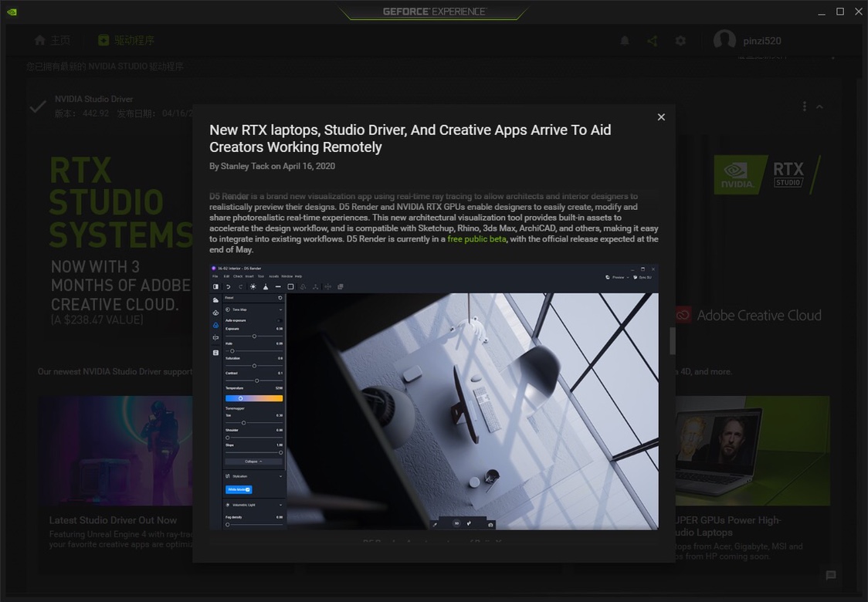Click the RTX Studio laptop thumbnail
The image size is (868, 602).
click(752, 451)
